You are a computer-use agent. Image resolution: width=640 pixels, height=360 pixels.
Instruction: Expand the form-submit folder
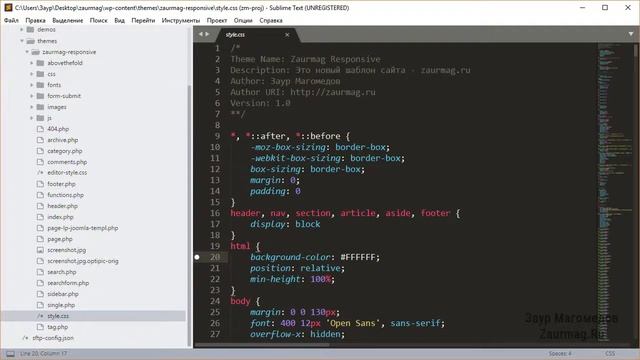coord(32,96)
